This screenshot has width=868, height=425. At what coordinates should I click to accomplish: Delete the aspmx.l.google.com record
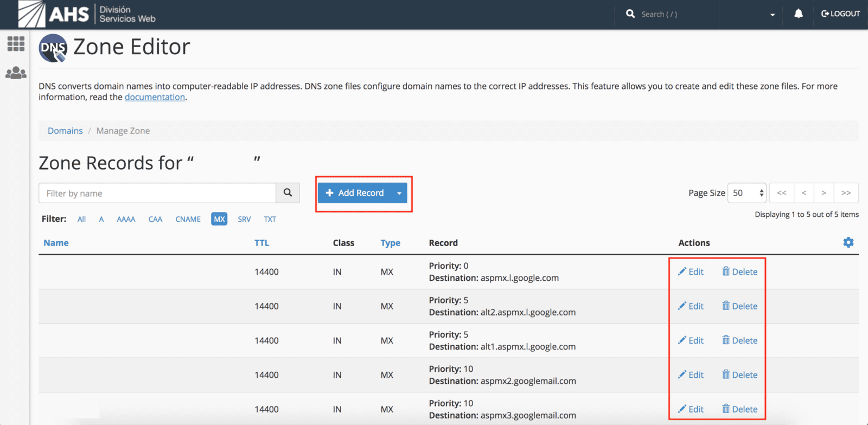tap(739, 272)
